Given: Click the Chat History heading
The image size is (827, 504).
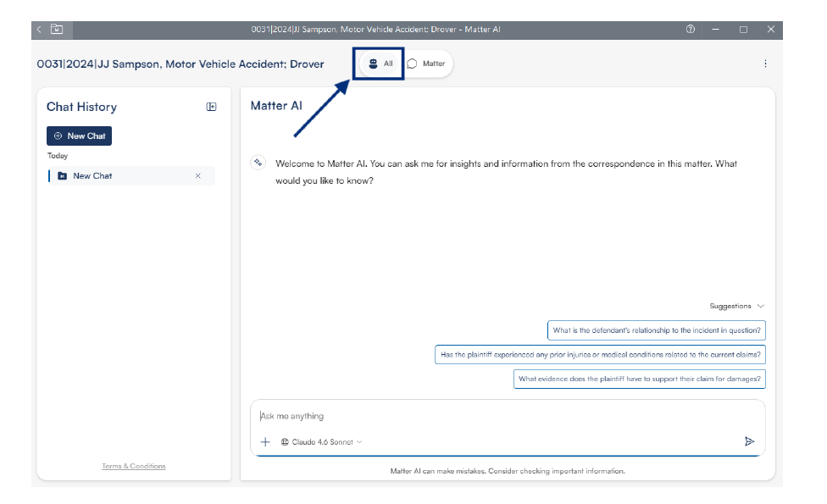Looking at the screenshot, I should click(x=81, y=107).
